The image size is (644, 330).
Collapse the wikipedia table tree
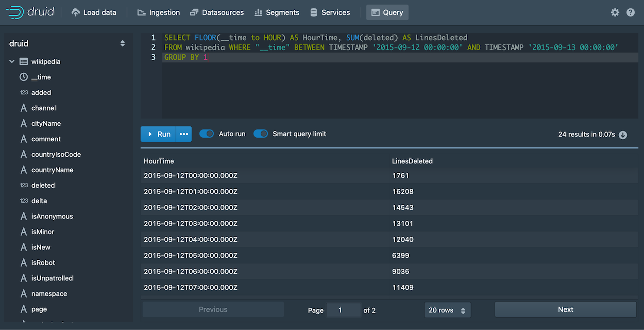tap(12, 61)
